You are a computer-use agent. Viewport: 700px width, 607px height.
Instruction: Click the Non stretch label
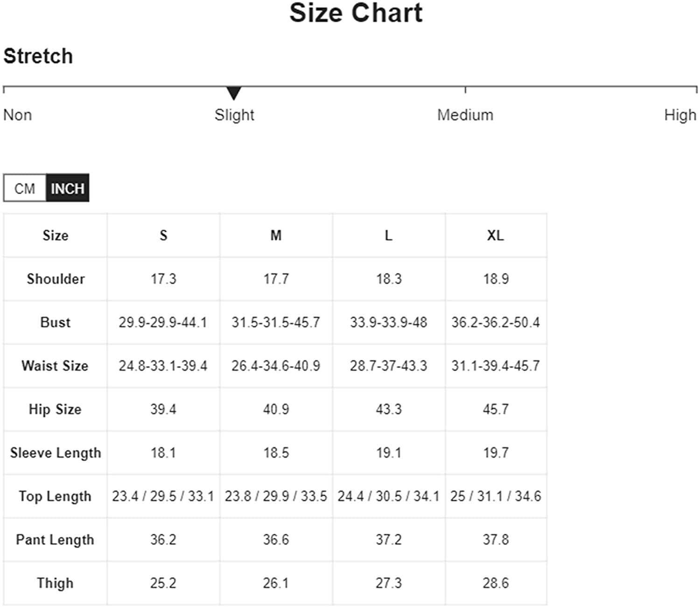[18, 115]
